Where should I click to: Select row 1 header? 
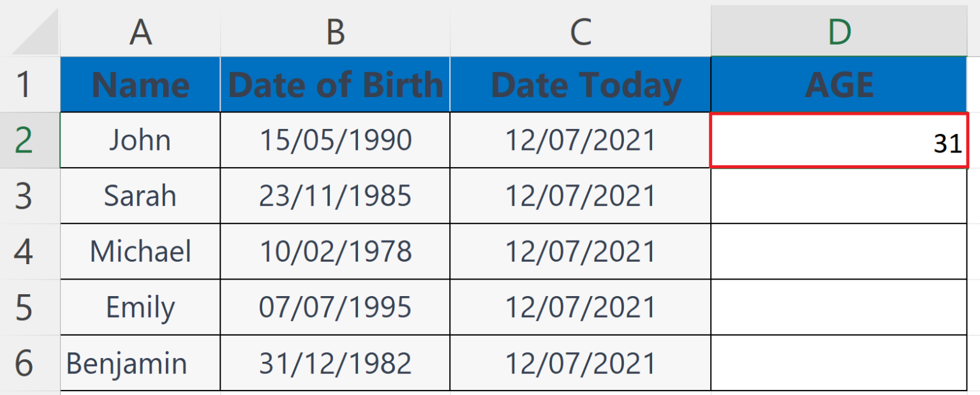[24, 85]
